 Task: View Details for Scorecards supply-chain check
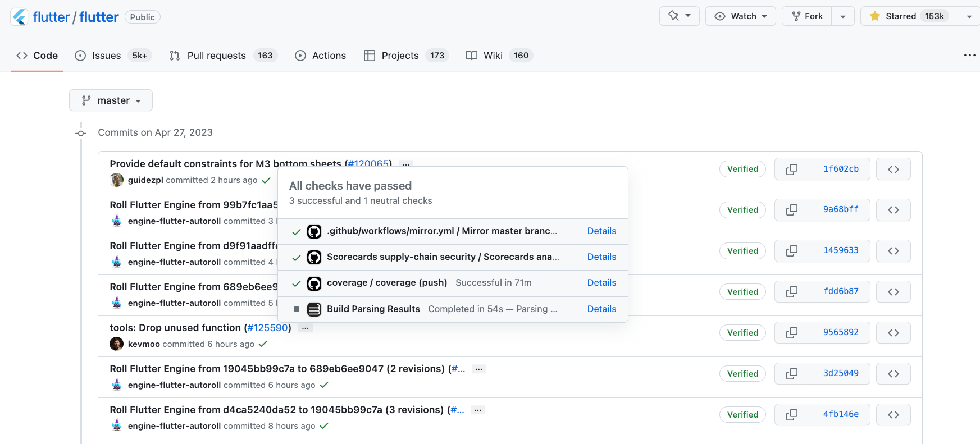pyautogui.click(x=601, y=257)
